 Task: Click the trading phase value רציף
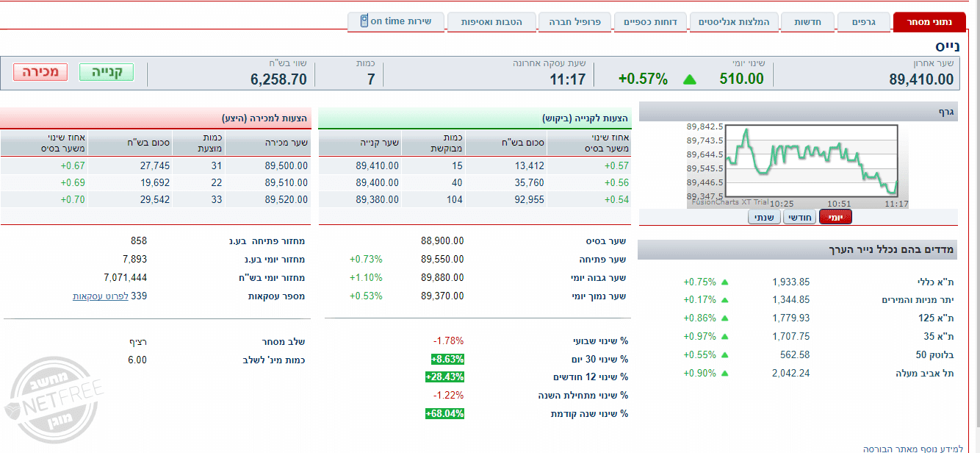138,342
